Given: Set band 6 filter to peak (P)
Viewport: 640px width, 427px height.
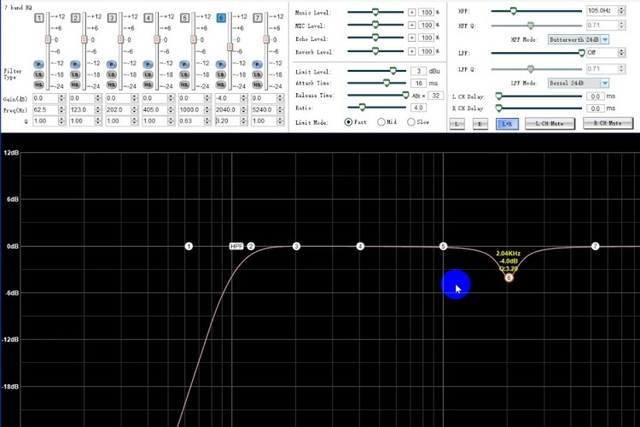Looking at the screenshot, I should click(221, 64).
